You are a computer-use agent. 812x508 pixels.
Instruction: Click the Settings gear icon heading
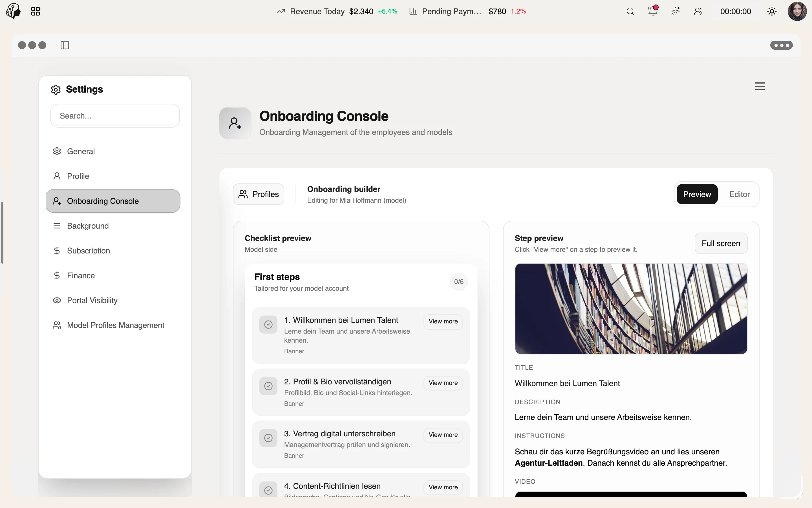click(56, 89)
